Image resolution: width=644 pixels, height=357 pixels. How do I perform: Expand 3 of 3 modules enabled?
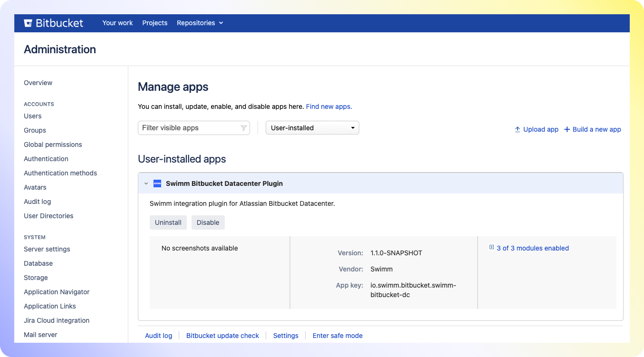(x=533, y=248)
